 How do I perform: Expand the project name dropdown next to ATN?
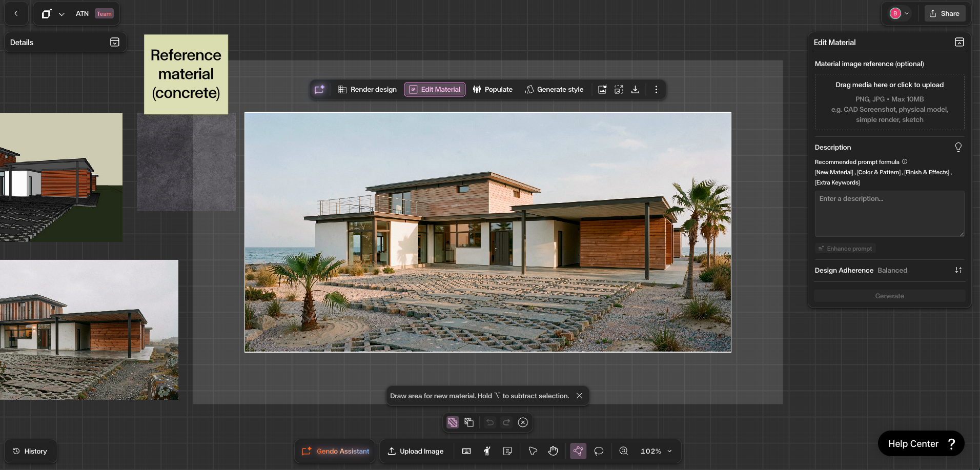point(62,14)
